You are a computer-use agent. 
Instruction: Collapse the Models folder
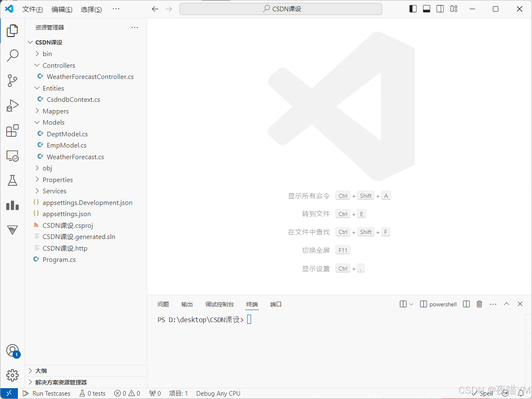pyautogui.click(x=37, y=122)
